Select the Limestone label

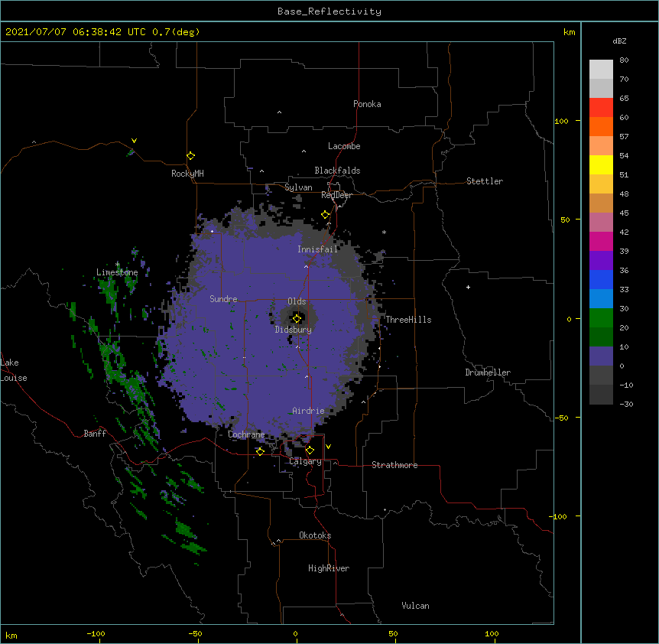pyautogui.click(x=117, y=272)
